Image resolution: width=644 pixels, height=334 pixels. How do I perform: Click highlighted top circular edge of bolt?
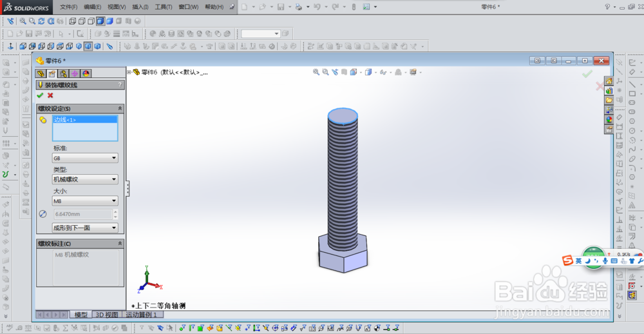pyautogui.click(x=343, y=115)
